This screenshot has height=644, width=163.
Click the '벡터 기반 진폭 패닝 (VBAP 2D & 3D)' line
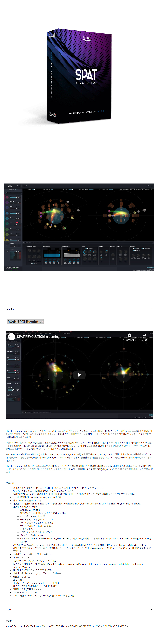pos(36,519)
